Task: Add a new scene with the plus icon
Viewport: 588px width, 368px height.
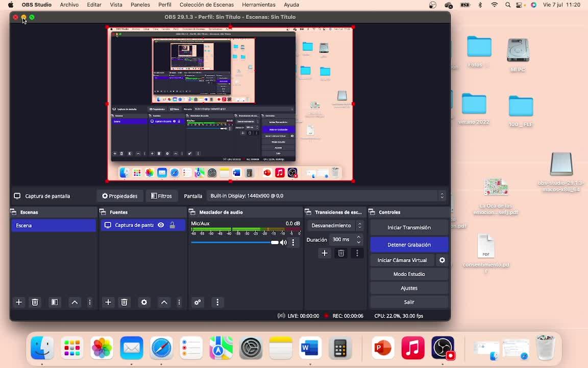Action: pyautogui.click(x=19, y=302)
